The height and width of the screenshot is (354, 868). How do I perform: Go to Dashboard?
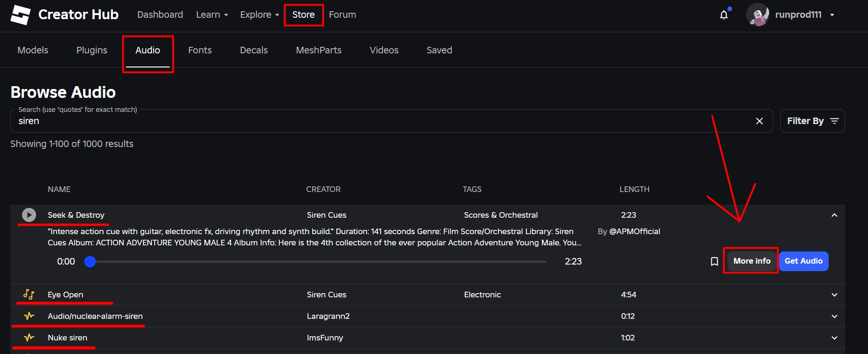[160, 15]
